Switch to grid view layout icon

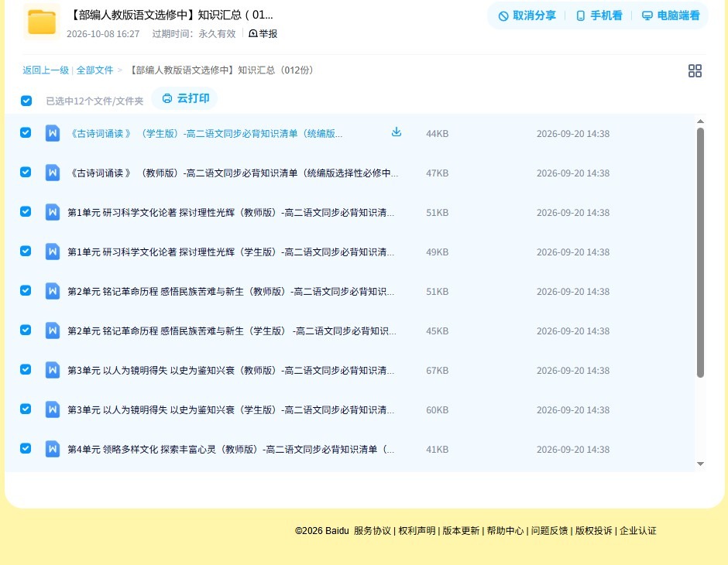pos(695,71)
